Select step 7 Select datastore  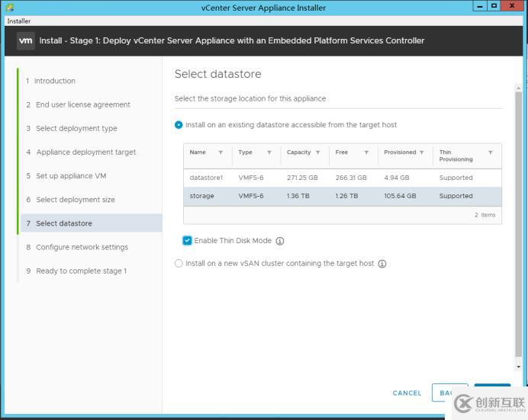coord(92,223)
